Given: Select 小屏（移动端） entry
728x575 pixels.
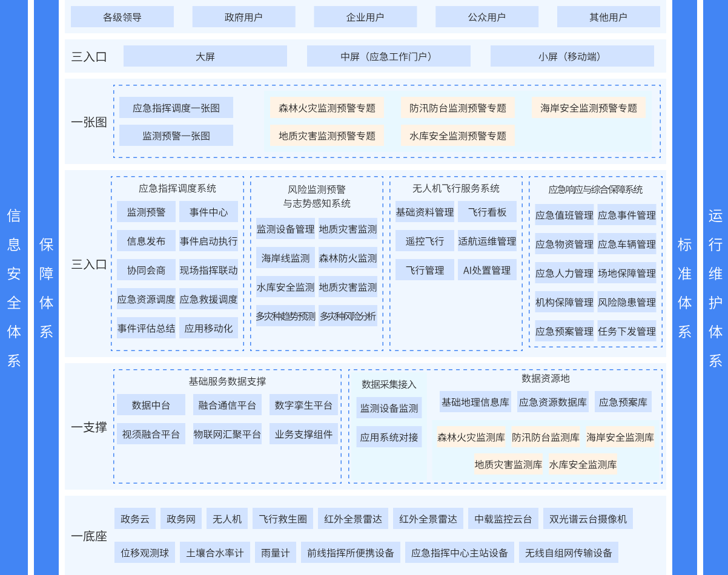Looking at the screenshot, I should click(572, 56).
